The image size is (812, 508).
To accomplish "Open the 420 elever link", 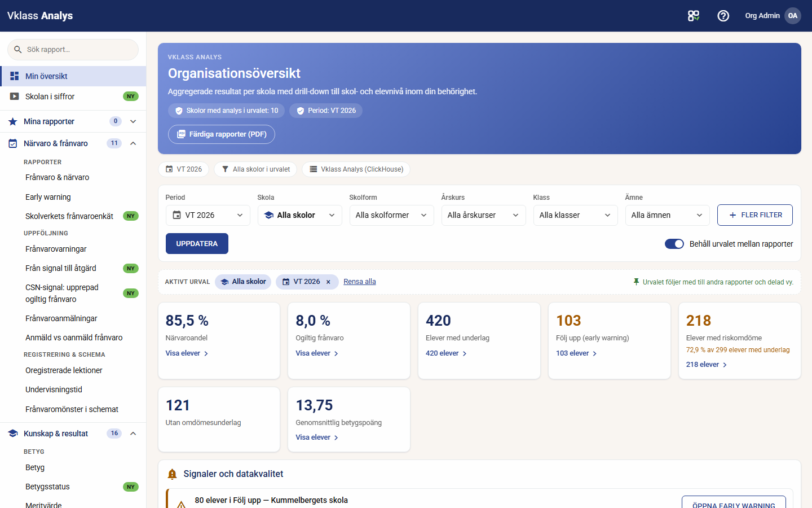I will [446, 353].
